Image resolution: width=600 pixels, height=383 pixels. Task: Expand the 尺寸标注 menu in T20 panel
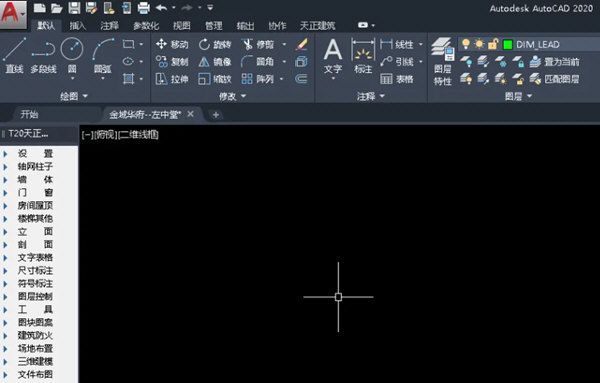tap(35, 271)
